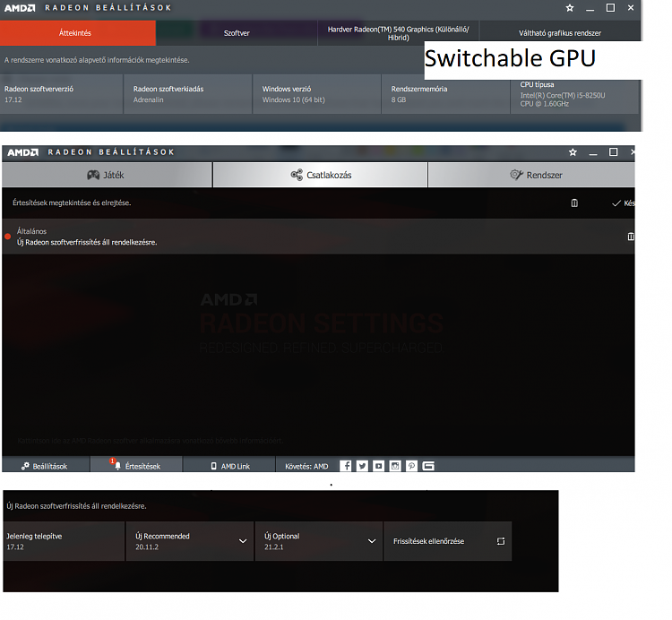Click the delete-all trash icon beside Kés

(574, 203)
